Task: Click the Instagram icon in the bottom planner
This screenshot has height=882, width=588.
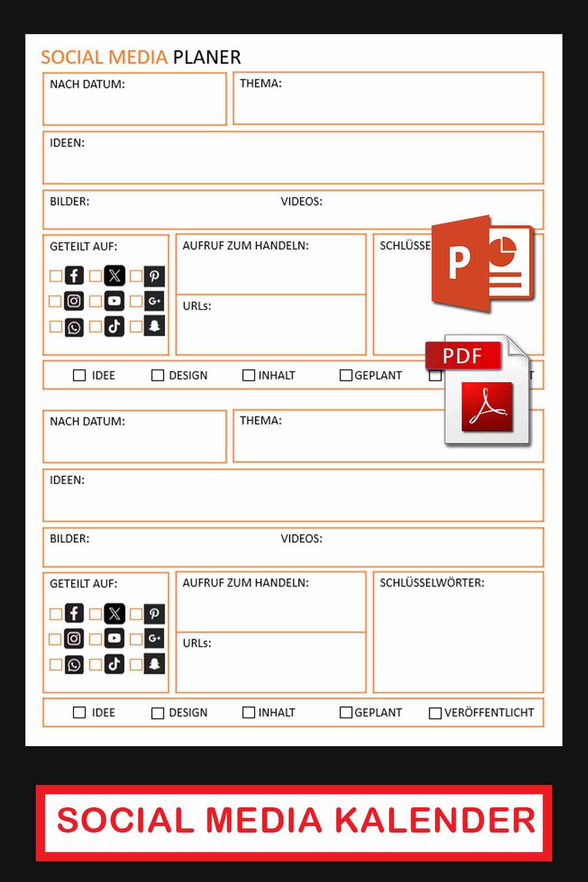Action: click(x=74, y=639)
